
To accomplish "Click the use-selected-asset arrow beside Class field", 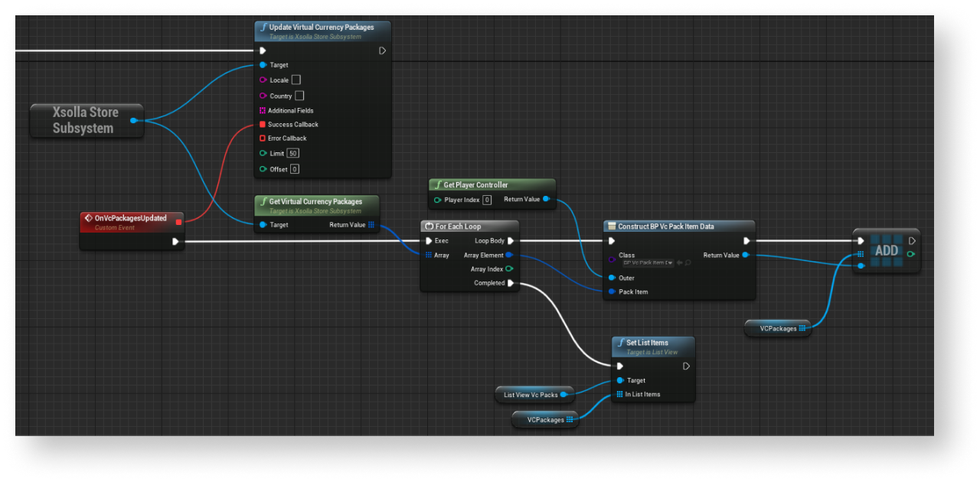I will [x=679, y=262].
